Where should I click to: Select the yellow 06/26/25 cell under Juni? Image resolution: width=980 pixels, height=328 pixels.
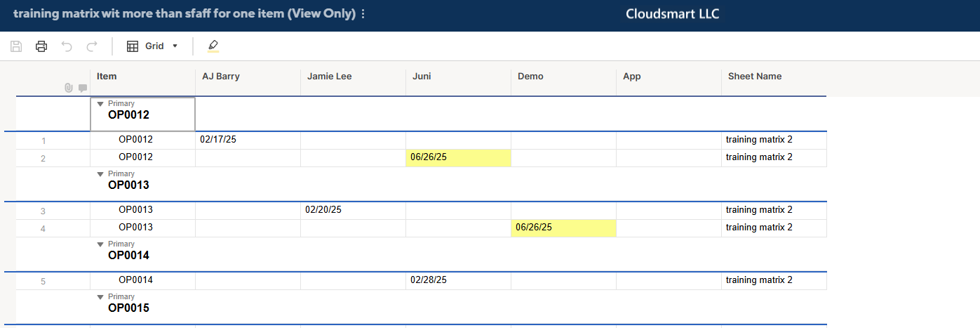pyautogui.click(x=458, y=157)
